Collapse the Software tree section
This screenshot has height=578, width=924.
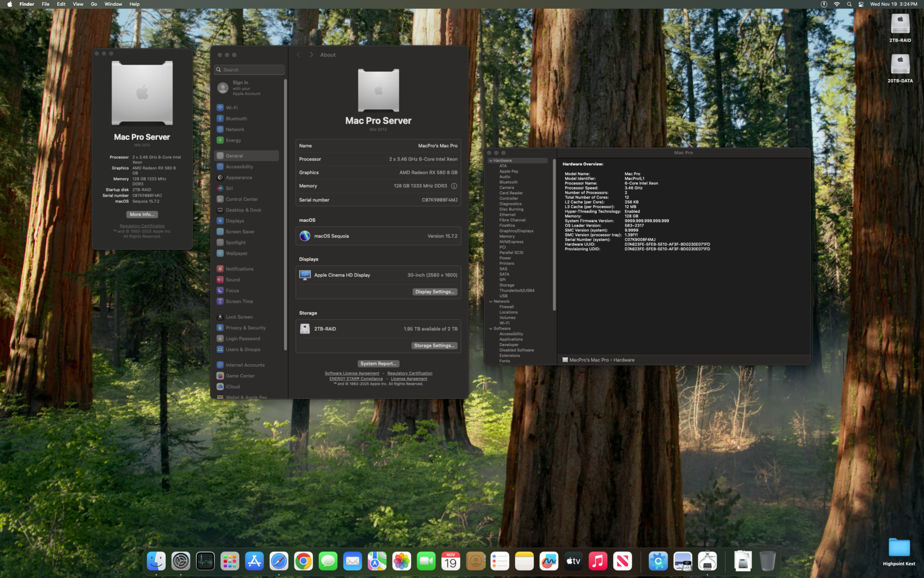(x=491, y=329)
